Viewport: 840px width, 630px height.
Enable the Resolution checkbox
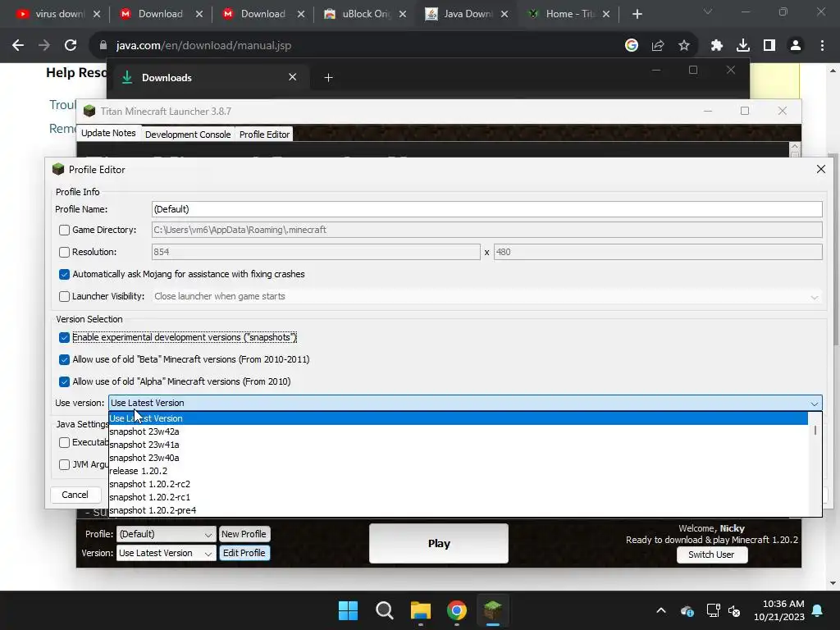tap(64, 252)
